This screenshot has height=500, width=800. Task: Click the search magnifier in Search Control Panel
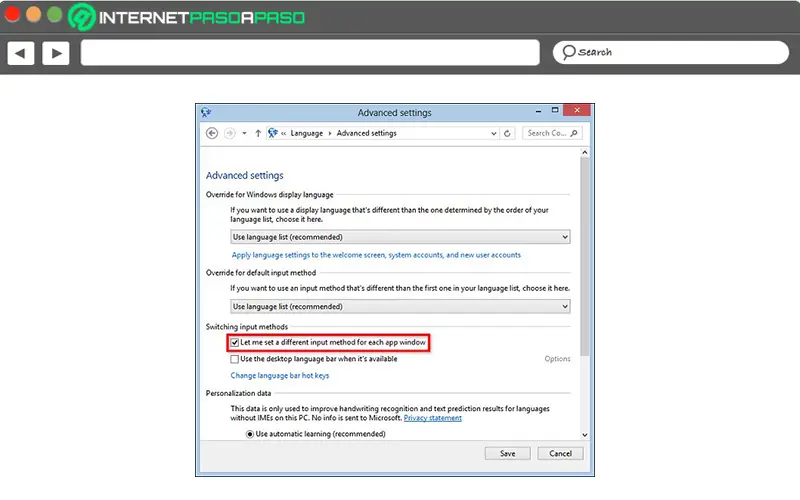click(x=574, y=133)
